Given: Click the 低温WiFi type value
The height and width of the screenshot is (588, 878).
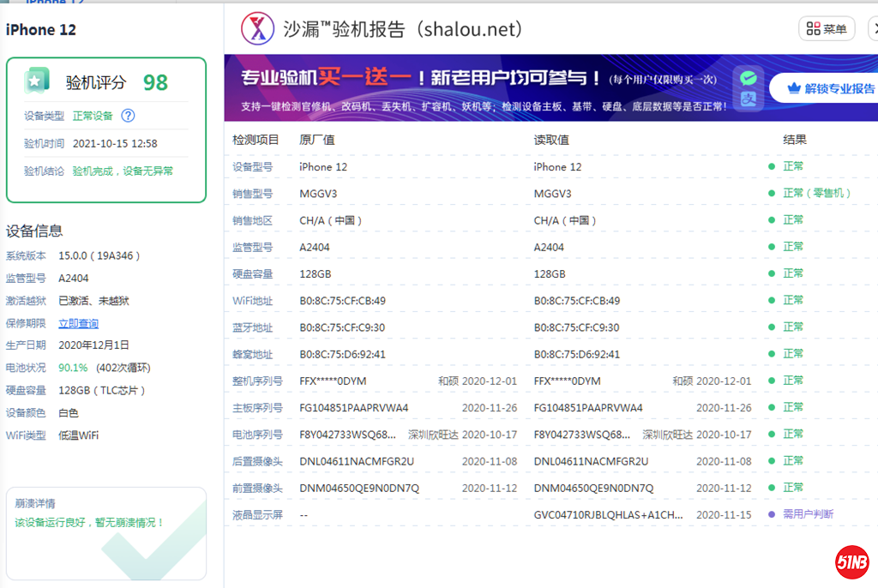Looking at the screenshot, I should (78, 435).
